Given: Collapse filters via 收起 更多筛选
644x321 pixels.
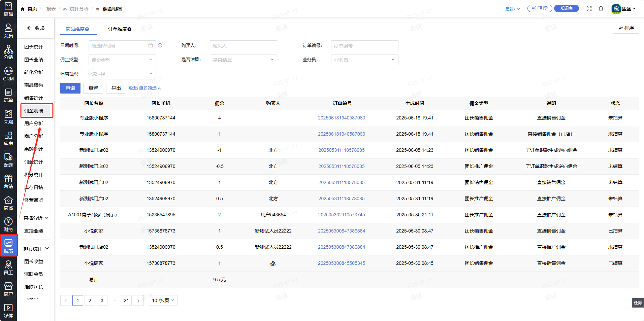Looking at the screenshot, I should point(145,88).
